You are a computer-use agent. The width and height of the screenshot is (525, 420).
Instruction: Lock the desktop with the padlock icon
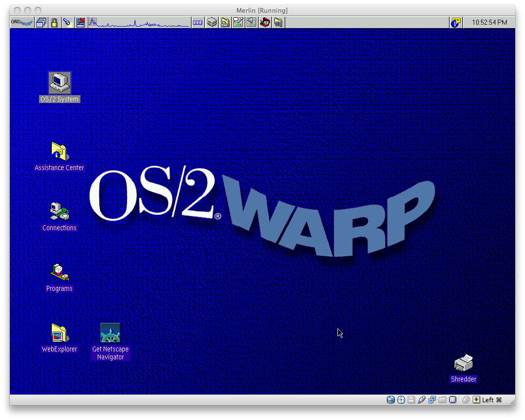(53, 22)
